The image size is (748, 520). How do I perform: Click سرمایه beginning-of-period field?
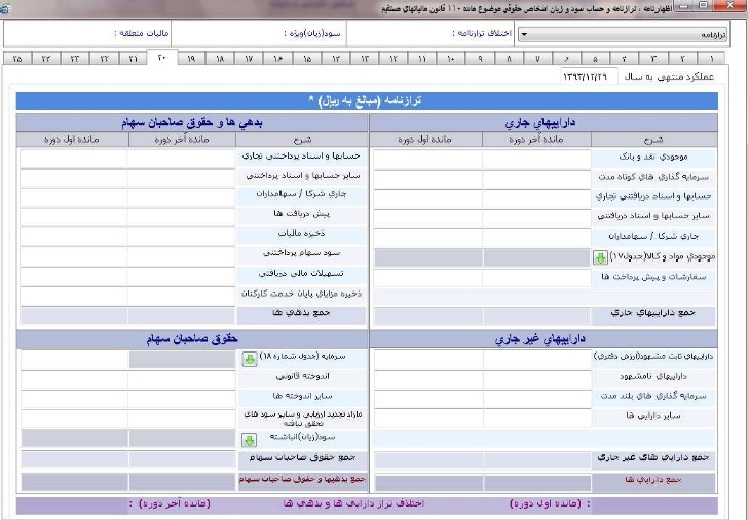click(x=74, y=359)
